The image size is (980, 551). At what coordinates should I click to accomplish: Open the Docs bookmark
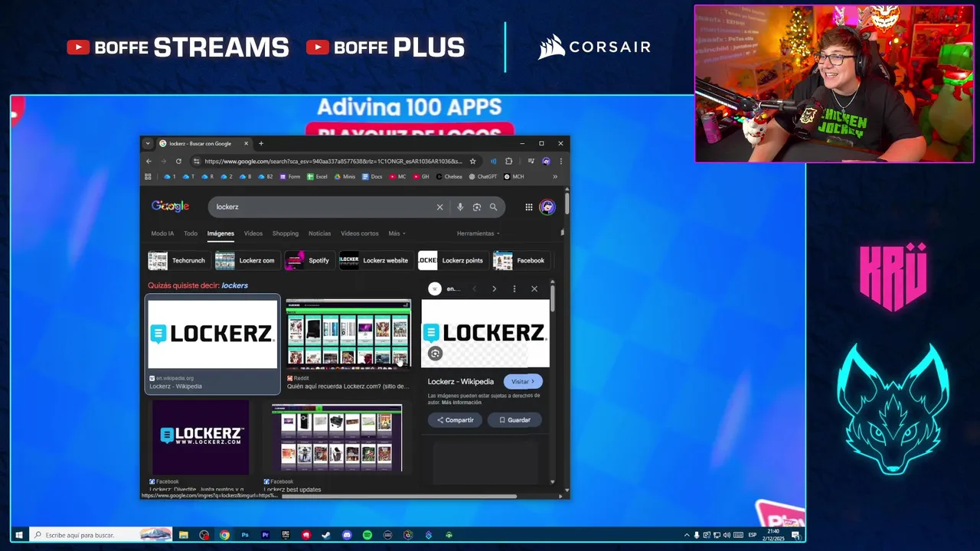click(371, 177)
